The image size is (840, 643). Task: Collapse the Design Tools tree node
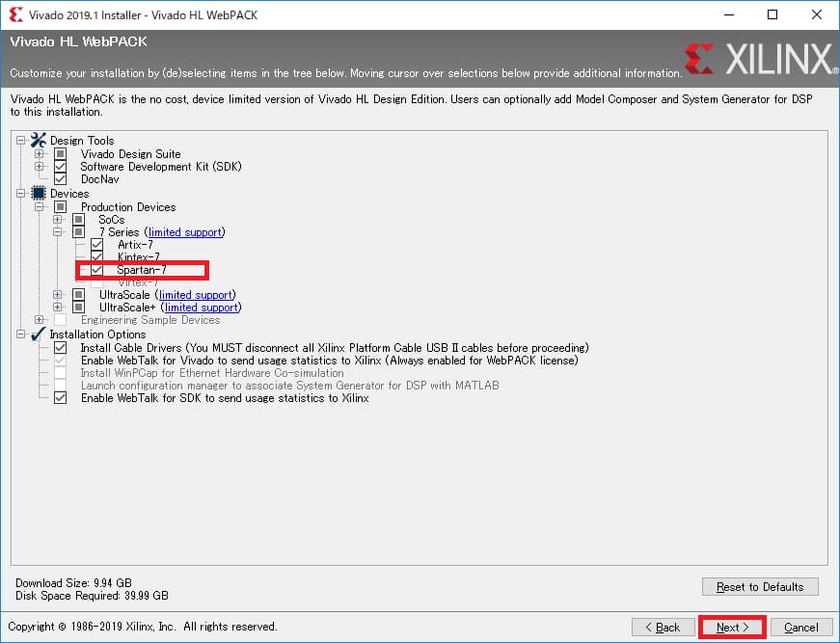pos(21,141)
